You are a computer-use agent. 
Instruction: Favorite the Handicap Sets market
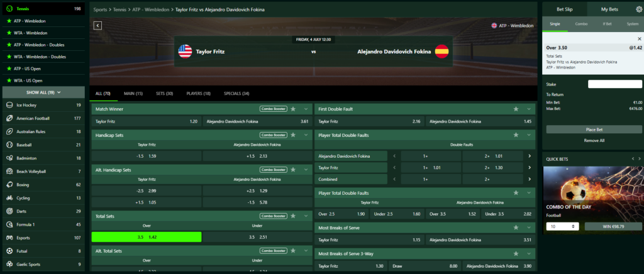point(293,135)
